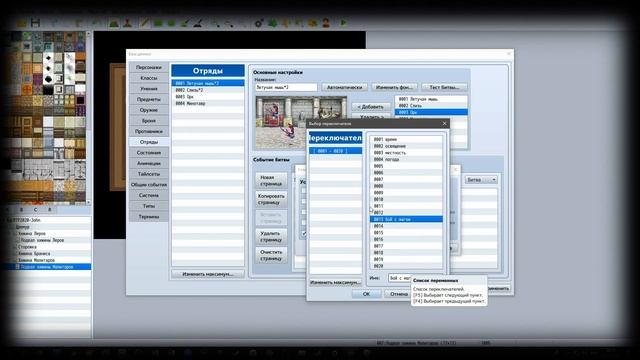Viewport: 640px width, 360px height.
Task: Click the switch Имя input field
Action: tap(400, 278)
